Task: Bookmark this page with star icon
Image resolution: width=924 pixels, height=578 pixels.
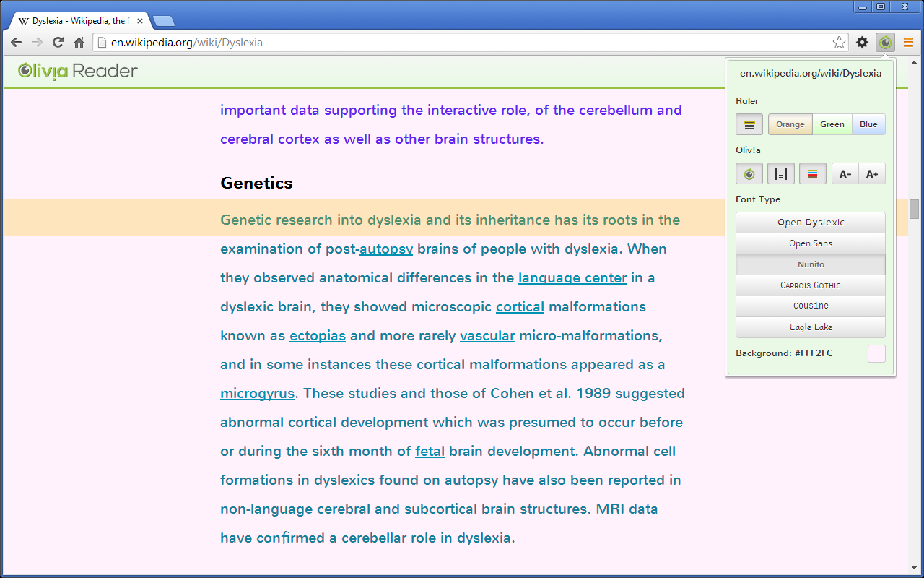Action: [x=839, y=43]
